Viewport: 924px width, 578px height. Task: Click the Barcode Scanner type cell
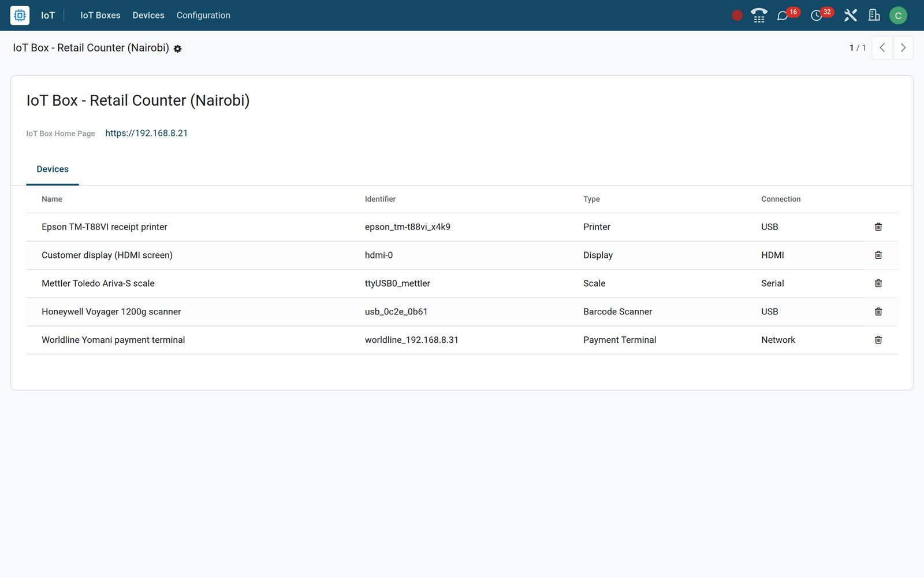click(x=617, y=312)
